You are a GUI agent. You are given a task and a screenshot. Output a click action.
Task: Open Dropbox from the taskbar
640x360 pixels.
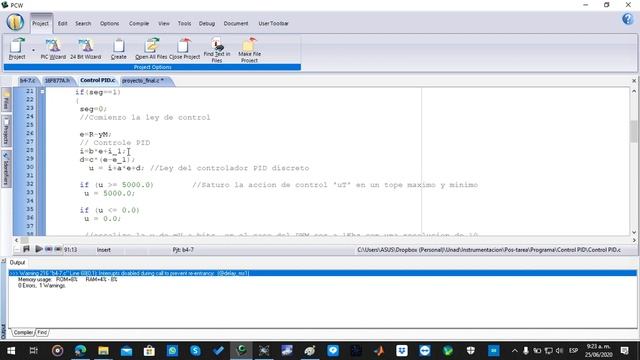pyautogui.click(x=402, y=351)
